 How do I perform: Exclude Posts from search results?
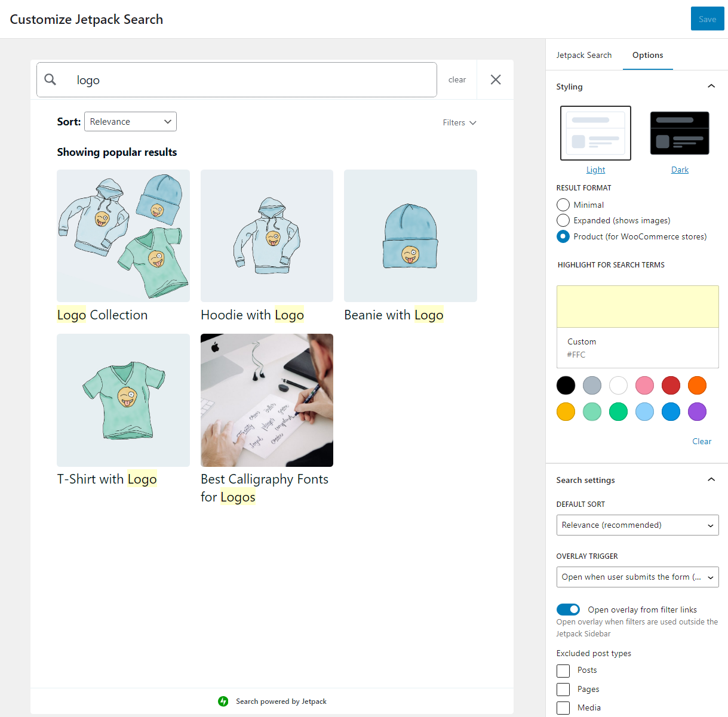point(563,670)
